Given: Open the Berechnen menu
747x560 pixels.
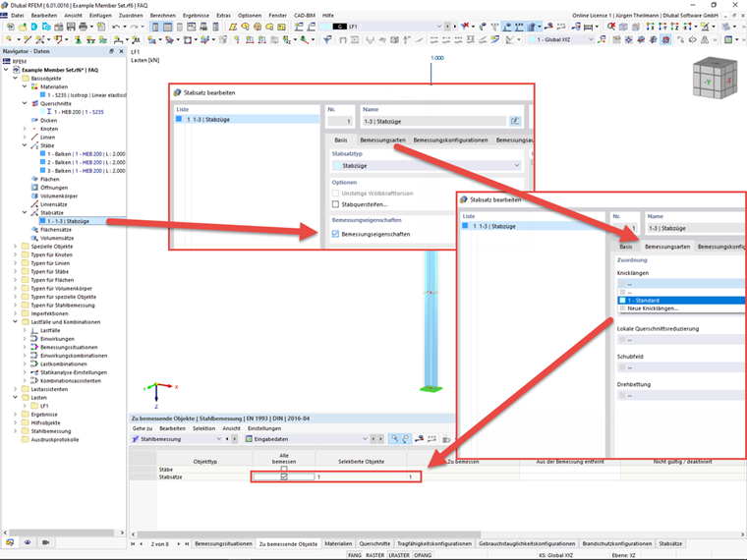Looking at the screenshot, I should click(x=163, y=16).
